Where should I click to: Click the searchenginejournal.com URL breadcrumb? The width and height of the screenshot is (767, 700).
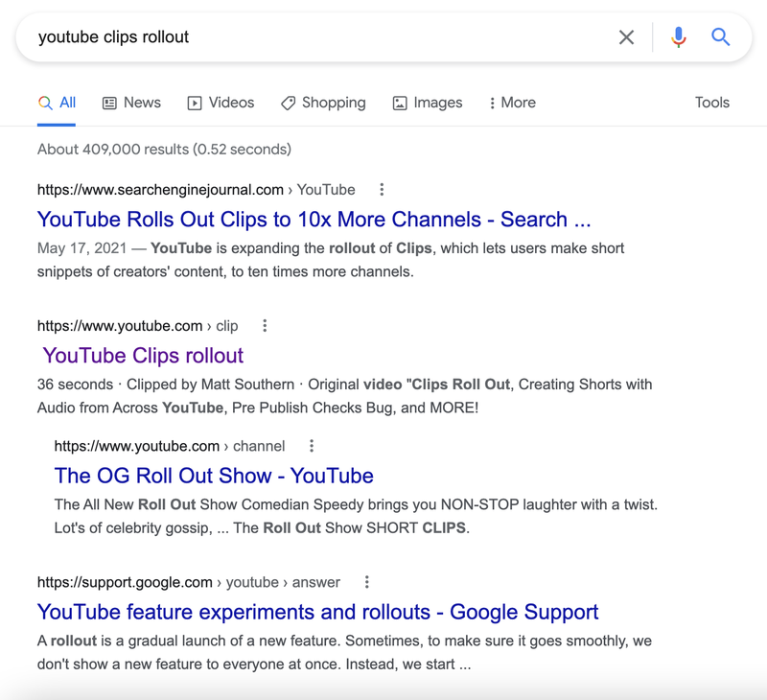197,190
